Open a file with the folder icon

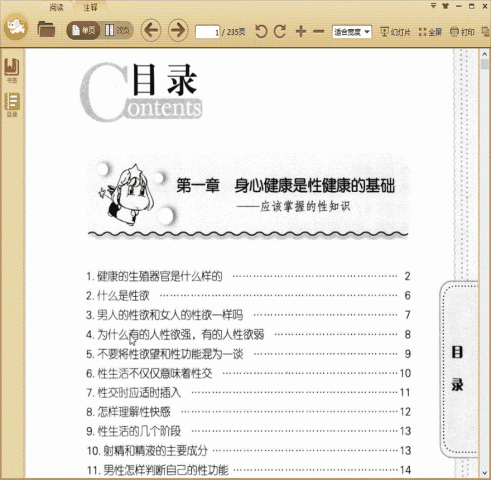click(46, 29)
